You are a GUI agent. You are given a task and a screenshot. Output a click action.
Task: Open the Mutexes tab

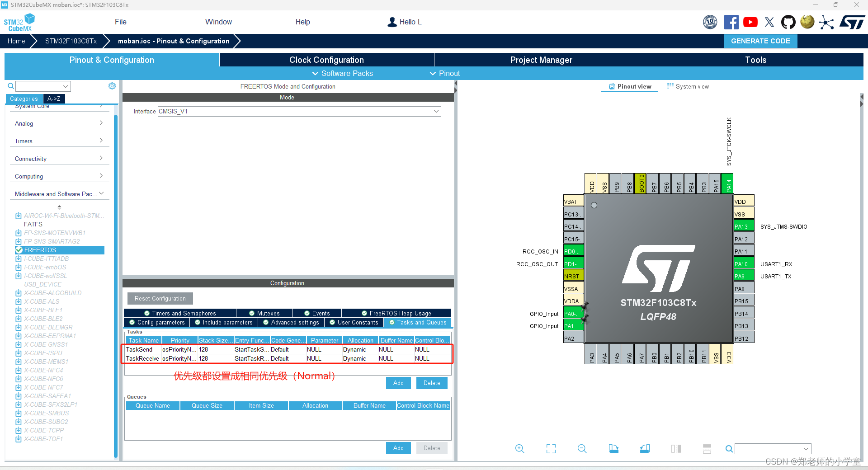(x=264, y=313)
